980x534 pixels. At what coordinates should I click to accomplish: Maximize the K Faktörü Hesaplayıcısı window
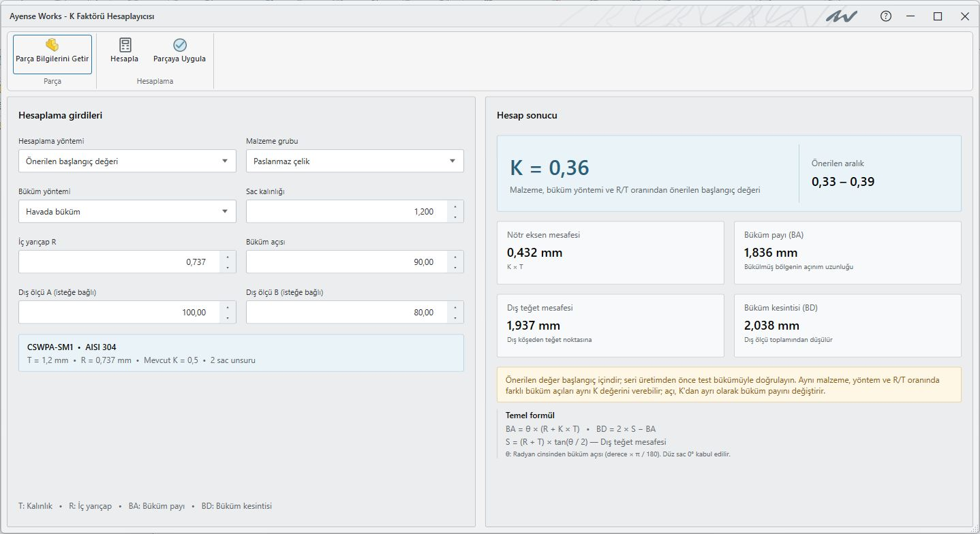coord(938,16)
